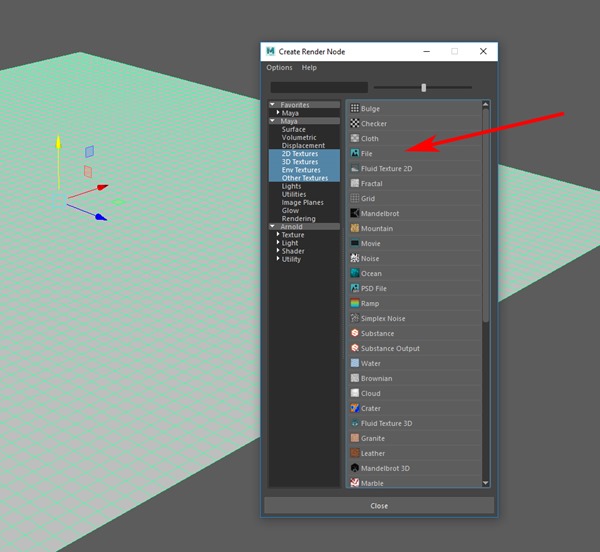Click the Marble texture icon
Screen dimensions: 600x552
pos(355,483)
